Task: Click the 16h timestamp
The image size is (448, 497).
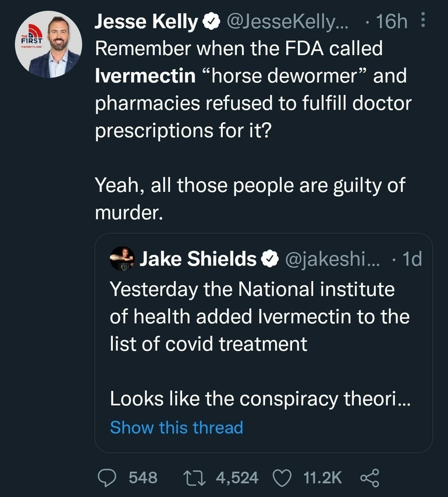Action: click(392, 23)
